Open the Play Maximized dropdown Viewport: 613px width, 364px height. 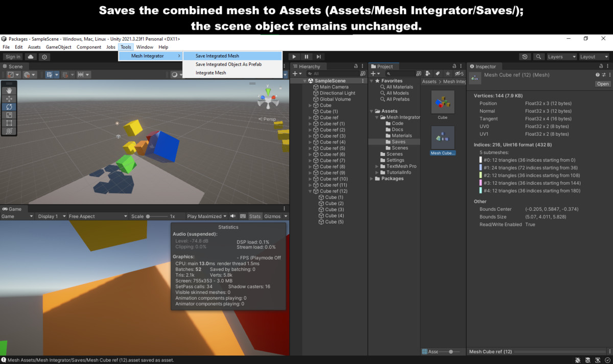206,216
